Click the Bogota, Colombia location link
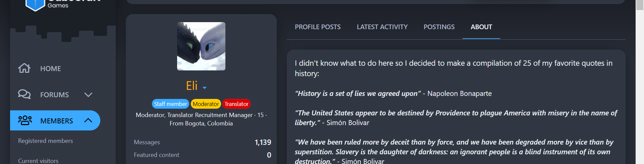644x164 pixels. (x=209, y=123)
